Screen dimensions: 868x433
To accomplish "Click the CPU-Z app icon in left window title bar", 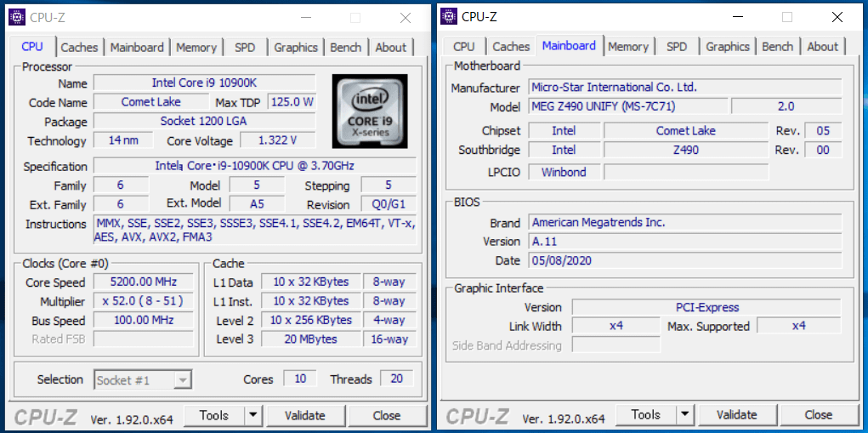I will (x=17, y=18).
